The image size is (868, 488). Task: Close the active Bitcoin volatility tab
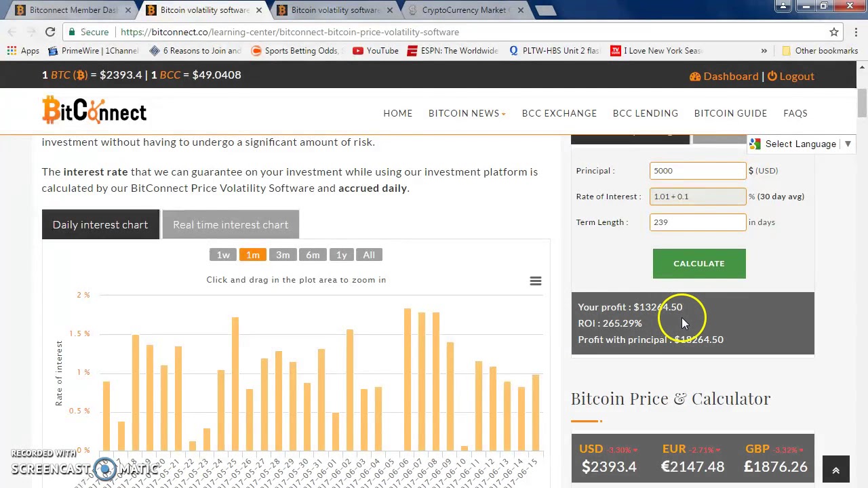pos(259,10)
